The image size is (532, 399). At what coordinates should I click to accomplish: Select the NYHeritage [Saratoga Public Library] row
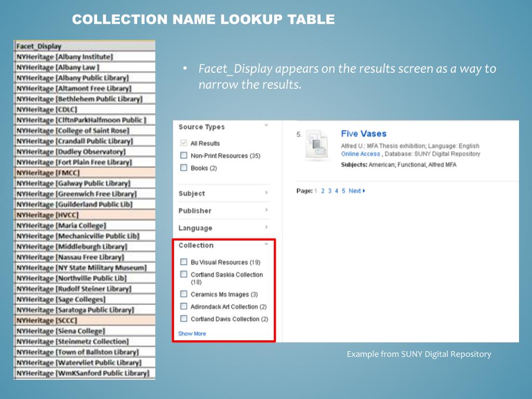pyautogui.click(x=85, y=310)
